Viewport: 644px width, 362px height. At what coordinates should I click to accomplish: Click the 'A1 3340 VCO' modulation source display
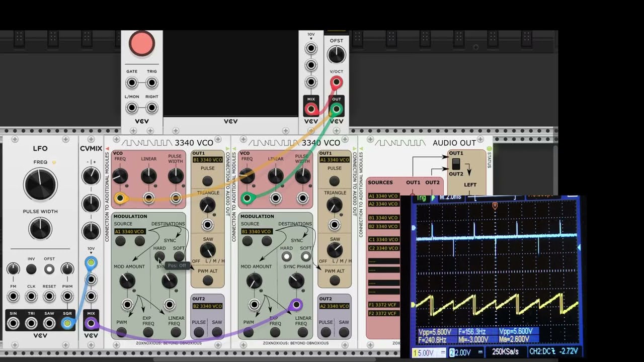[x=130, y=232]
